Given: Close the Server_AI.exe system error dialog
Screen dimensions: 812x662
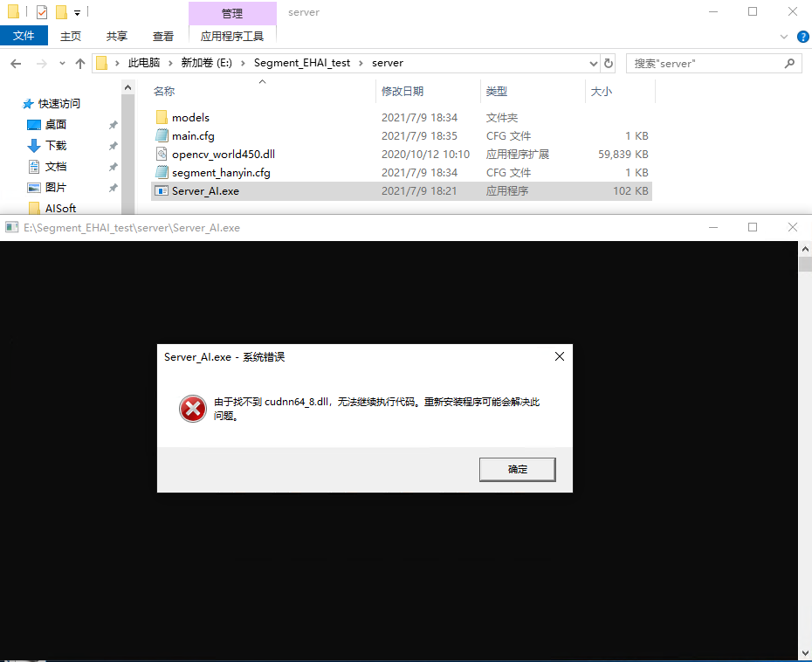Looking at the screenshot, I should click(560, 356).
